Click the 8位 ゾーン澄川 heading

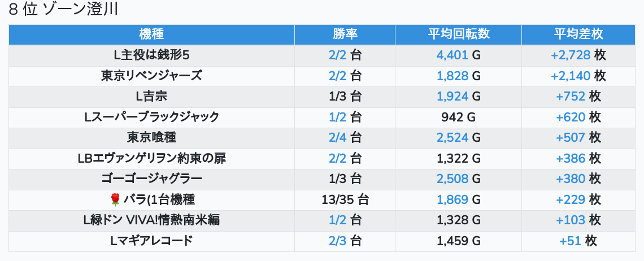coord(63,11)
